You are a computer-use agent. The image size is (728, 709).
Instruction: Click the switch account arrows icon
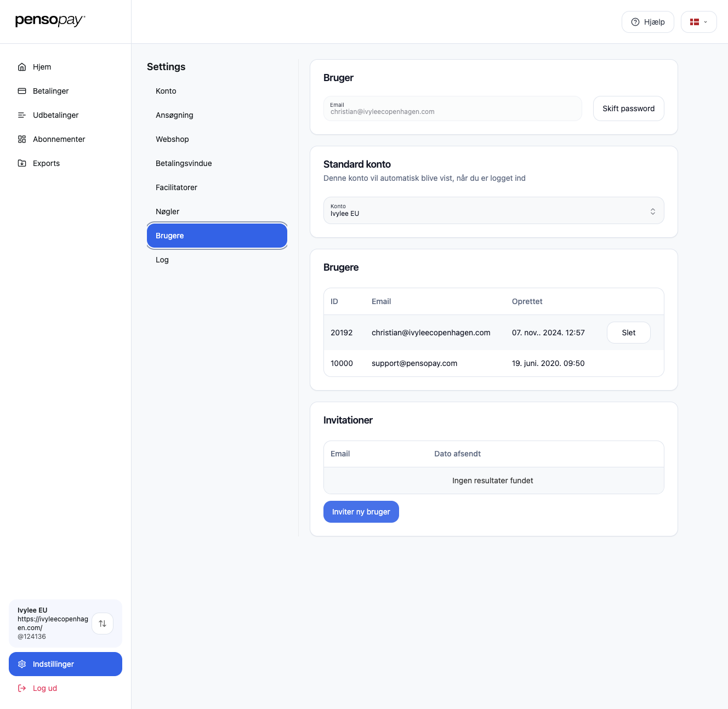pos(103,624)
